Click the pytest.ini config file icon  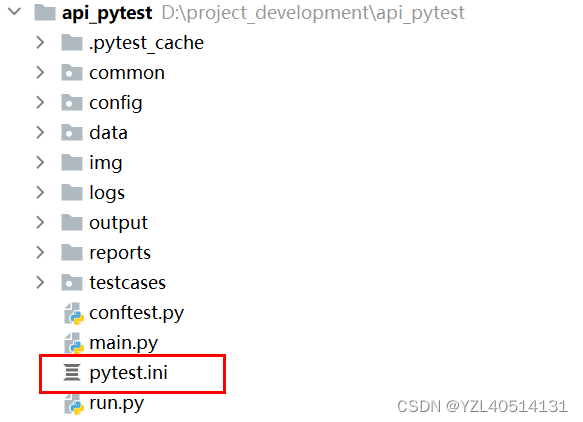[x=72, y=373]
